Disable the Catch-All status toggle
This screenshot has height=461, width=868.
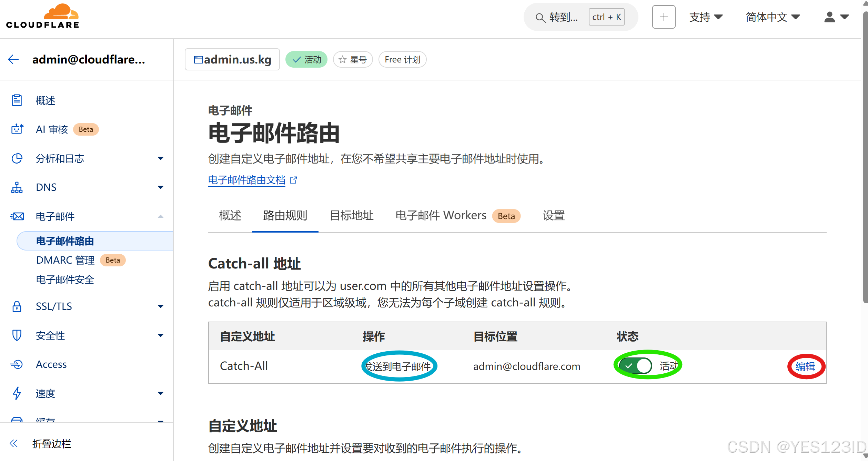[x=635, y=366]
